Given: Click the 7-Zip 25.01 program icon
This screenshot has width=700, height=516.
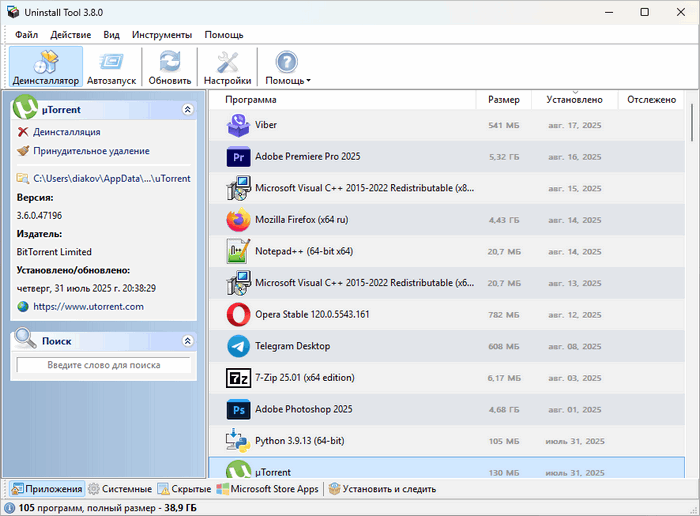Looking at the screenshot, I should pyautogui.click(x=238, y=378).
